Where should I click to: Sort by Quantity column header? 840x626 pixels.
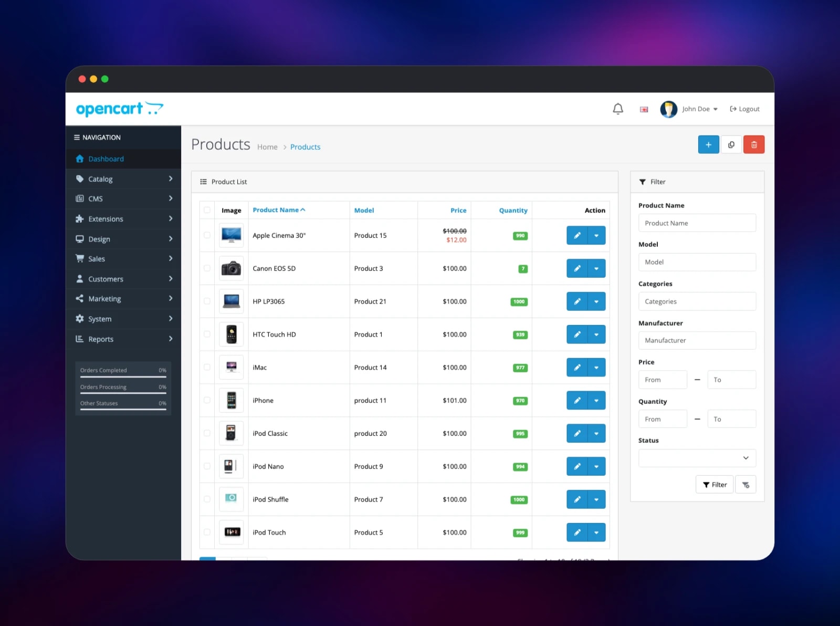click(513, 211)
